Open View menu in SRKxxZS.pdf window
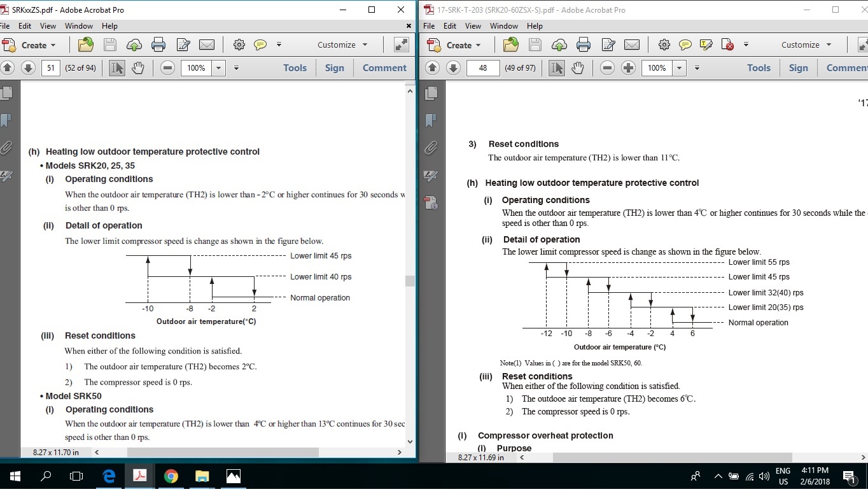Screen dimensions: 868x494 [48, 26]
